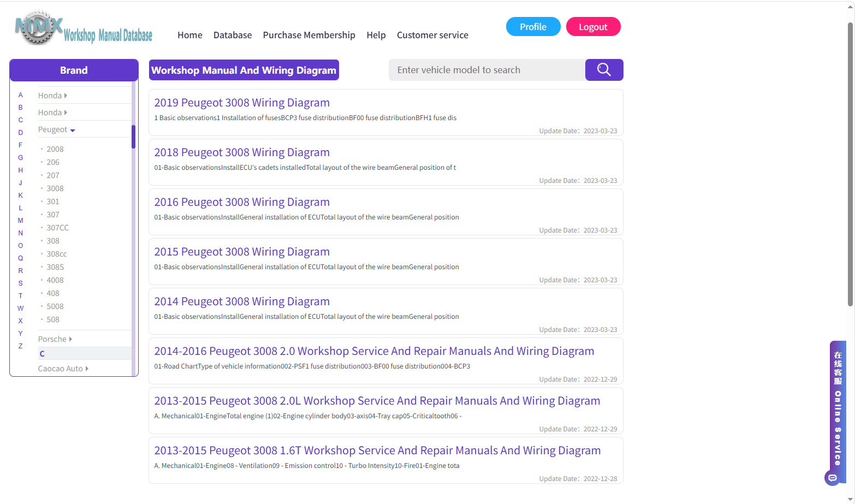Open Purchase Membership page

pyautogui.click(x=309, y=35)
